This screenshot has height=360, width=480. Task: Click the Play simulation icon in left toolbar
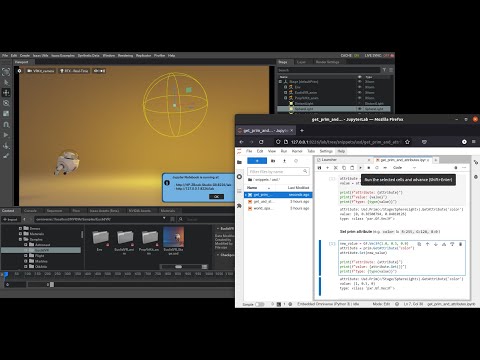click(x=6, y=135)
